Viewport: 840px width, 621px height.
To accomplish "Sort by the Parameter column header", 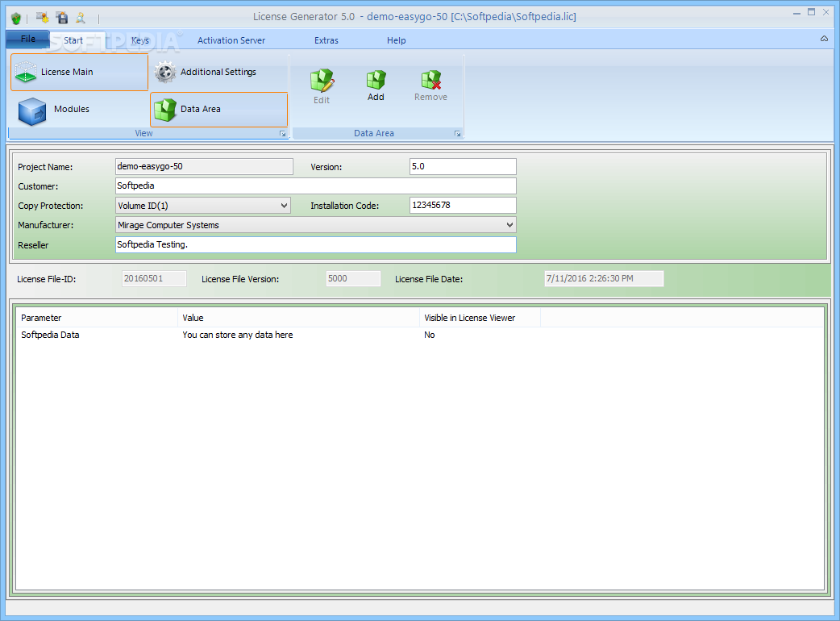I will (x=97, y=318).
